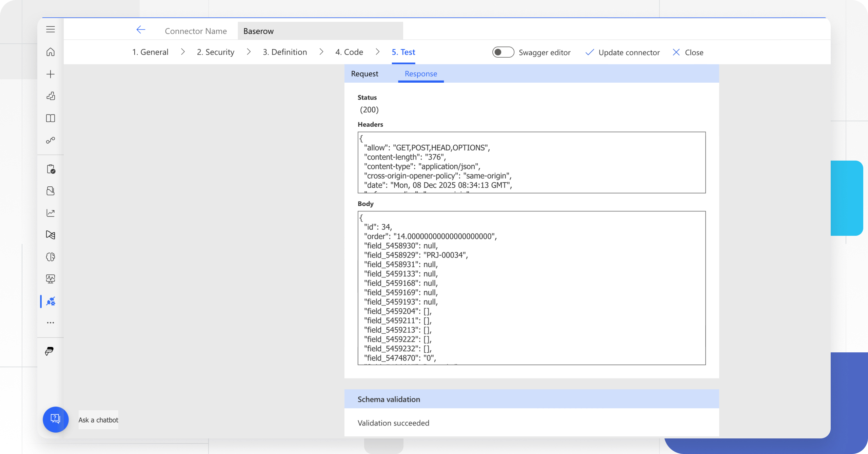Screen dimensions: 868x454
Task: Click the monitor activity icon in sidebar
Action: click(x=51, y=279)
